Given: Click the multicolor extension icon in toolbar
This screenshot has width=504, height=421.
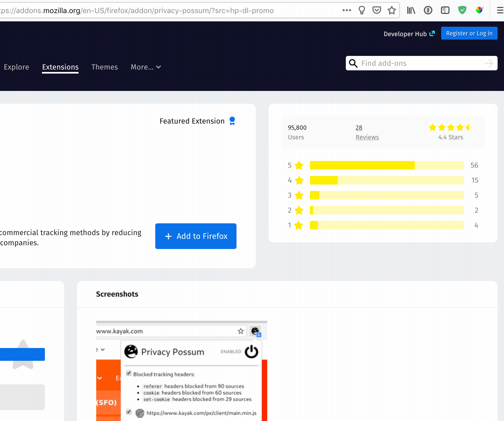Looking at the screenshot, I should click(x=479, y=10).
